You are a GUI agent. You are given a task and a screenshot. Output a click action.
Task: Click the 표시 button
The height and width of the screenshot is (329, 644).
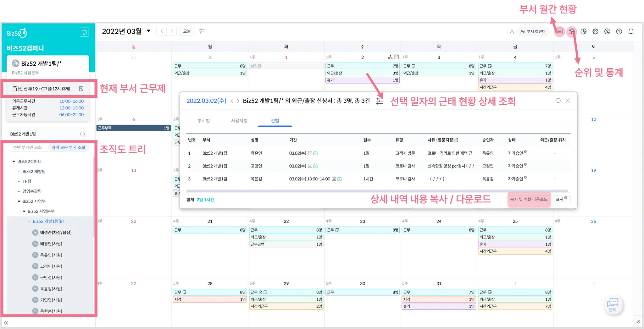tap(561, 199)
